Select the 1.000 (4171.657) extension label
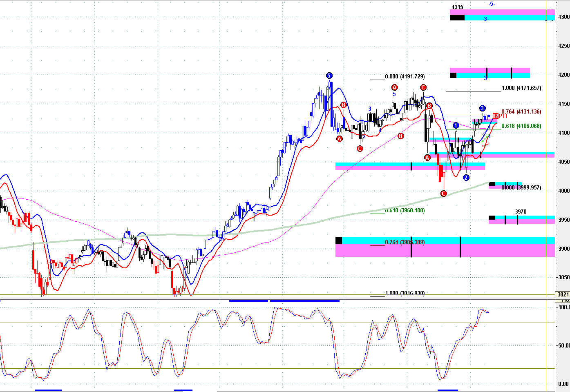The height and width of the screenshot is (392, 570). pos(521,88)
